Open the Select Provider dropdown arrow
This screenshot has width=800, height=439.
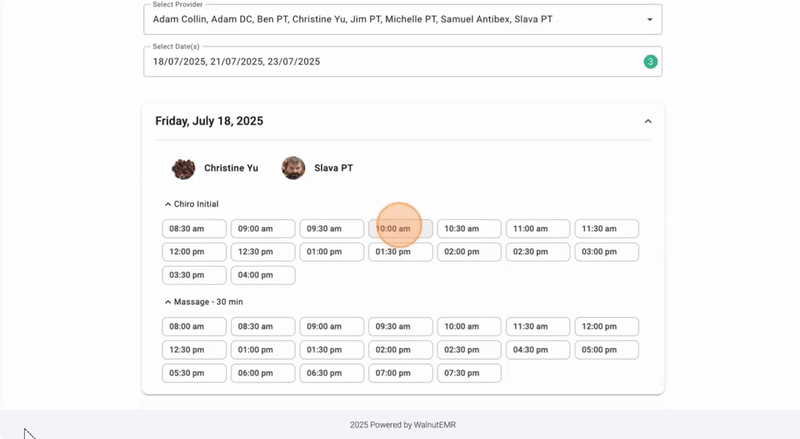click(x=650, y=20)
